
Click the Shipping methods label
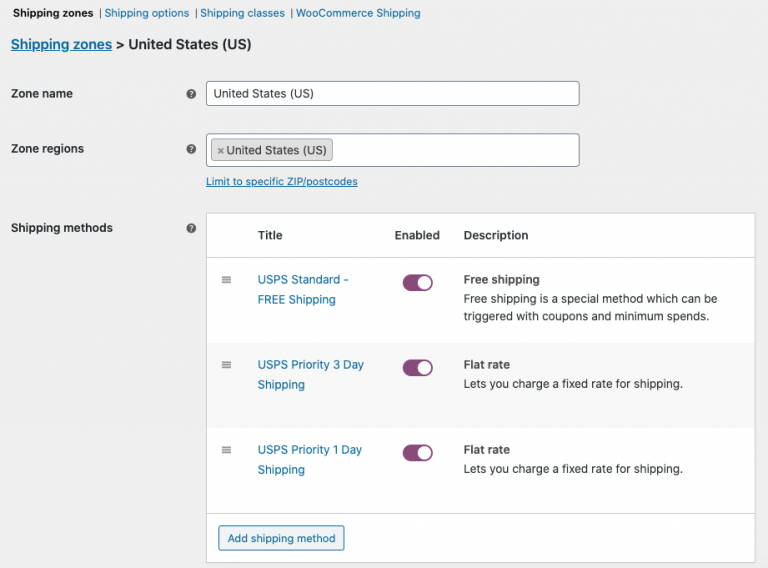click(62, 228)
